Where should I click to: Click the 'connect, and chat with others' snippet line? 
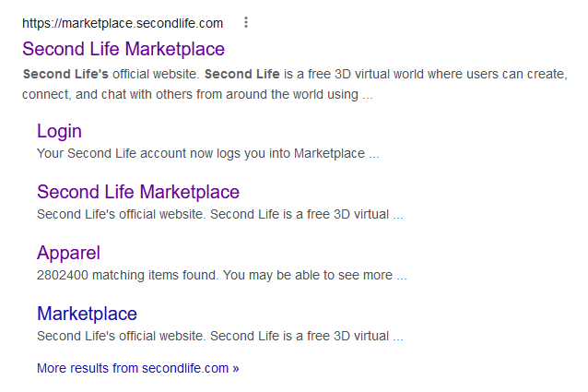coord(197,94)
